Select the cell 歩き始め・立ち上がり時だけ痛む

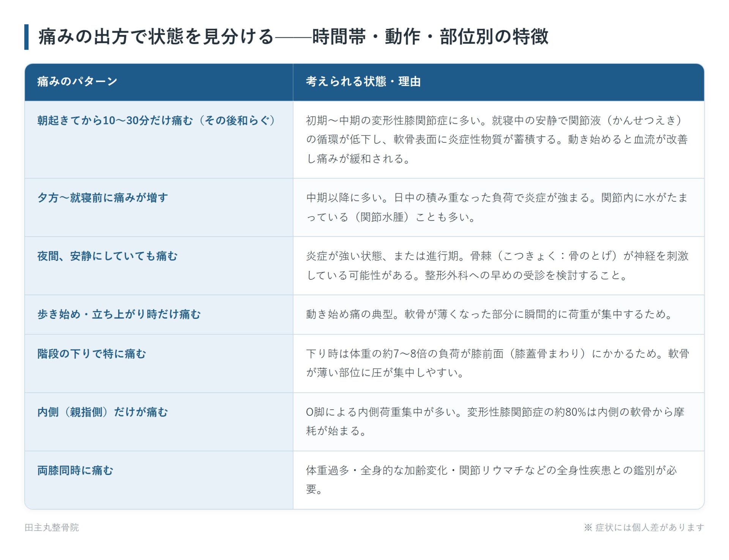coord(159,314)
